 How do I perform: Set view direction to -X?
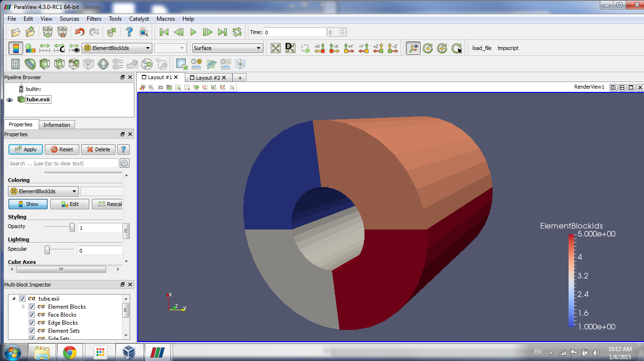tap(334, 48)
